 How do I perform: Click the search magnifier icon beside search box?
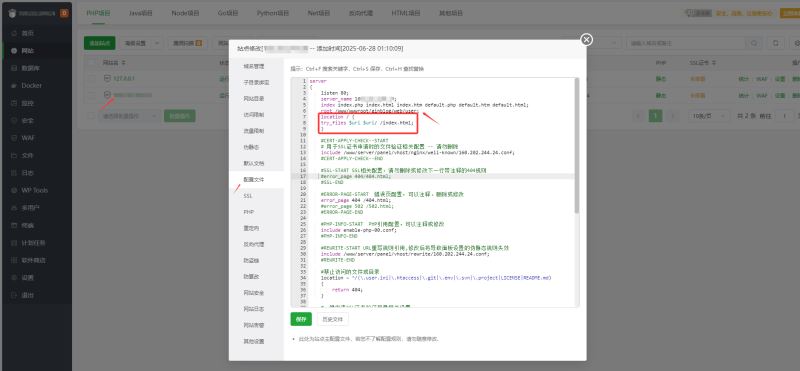[754, 43]
